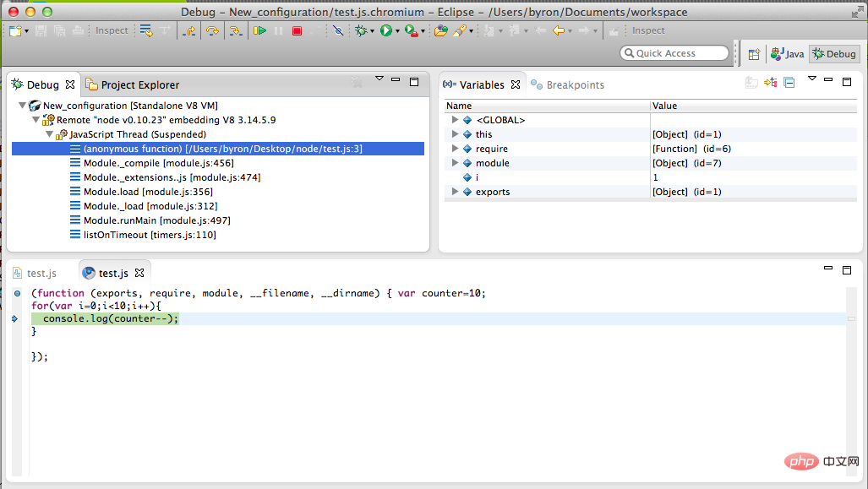Open the Back history dropdown arrow

[x=570, y=31]
